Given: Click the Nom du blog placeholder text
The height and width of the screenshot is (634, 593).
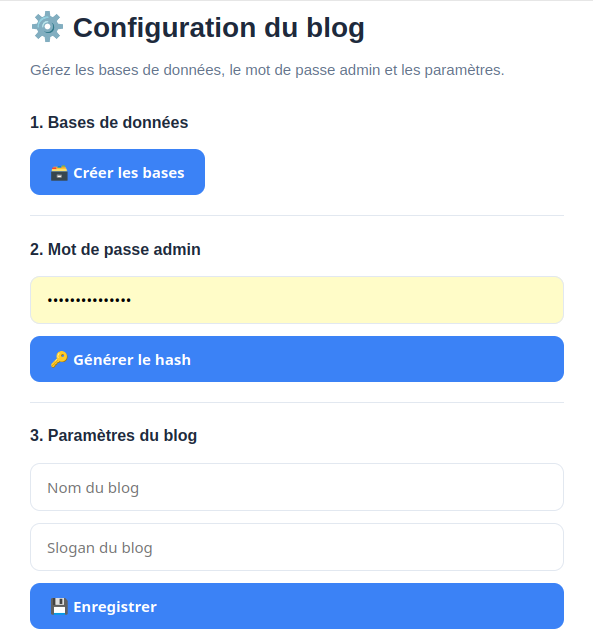Looking at the screenshot, I should (x=93, y=488).
